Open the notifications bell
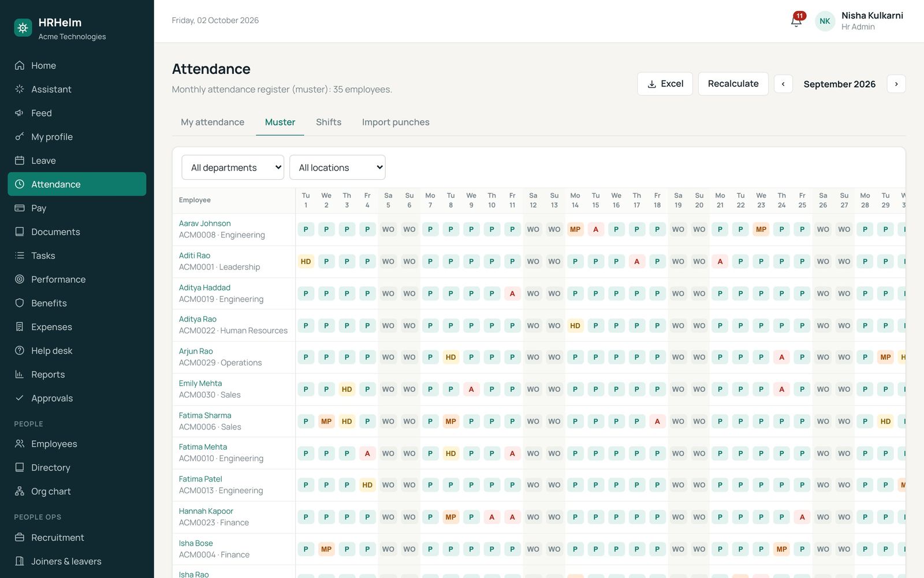The width and height of the screenshot is (924, 578). coord(796,21)
